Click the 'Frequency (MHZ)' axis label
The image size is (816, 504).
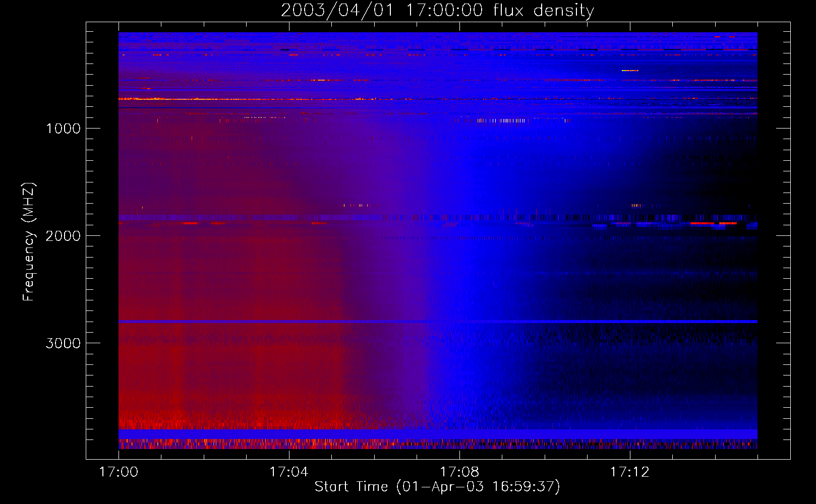point(29,242)
